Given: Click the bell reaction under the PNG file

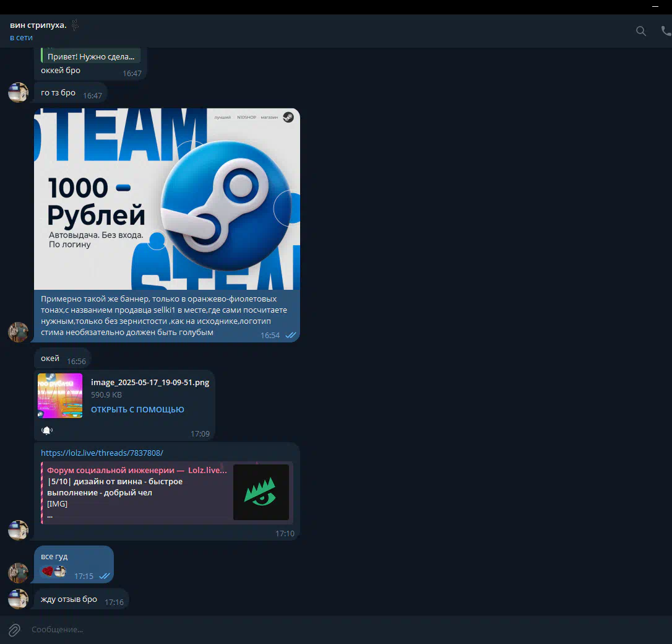Looking at the screenshot, I should coord(46,430).
